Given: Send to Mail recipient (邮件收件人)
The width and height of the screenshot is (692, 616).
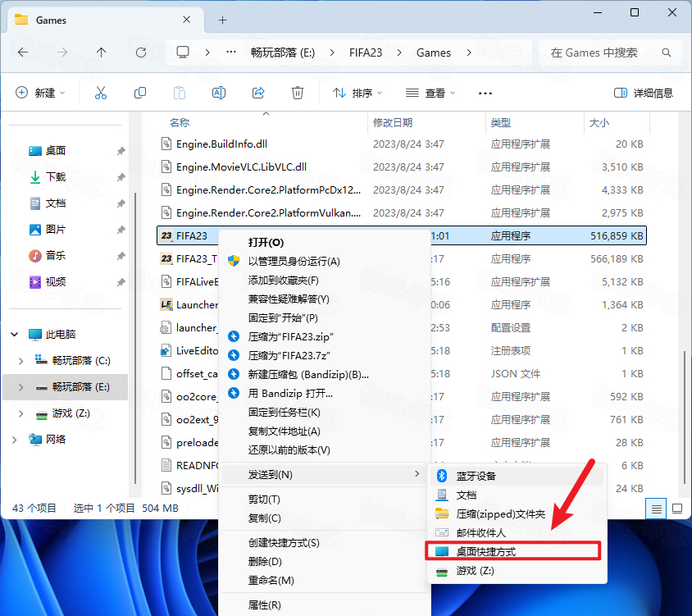Looking at the screenshot, I should pyautogui.click(x=517, y=533).
